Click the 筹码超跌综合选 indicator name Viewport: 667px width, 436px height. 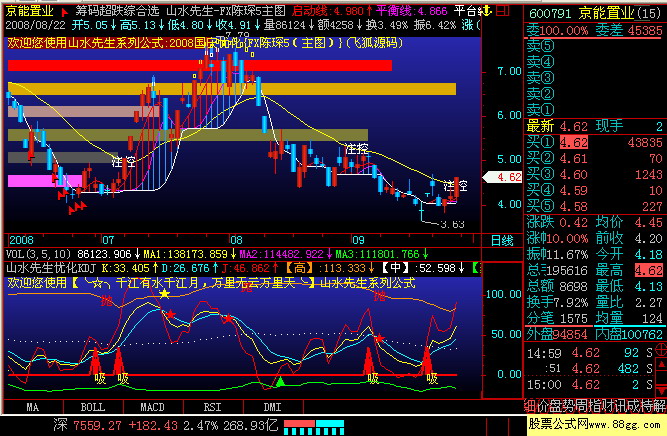click(118, 11)
